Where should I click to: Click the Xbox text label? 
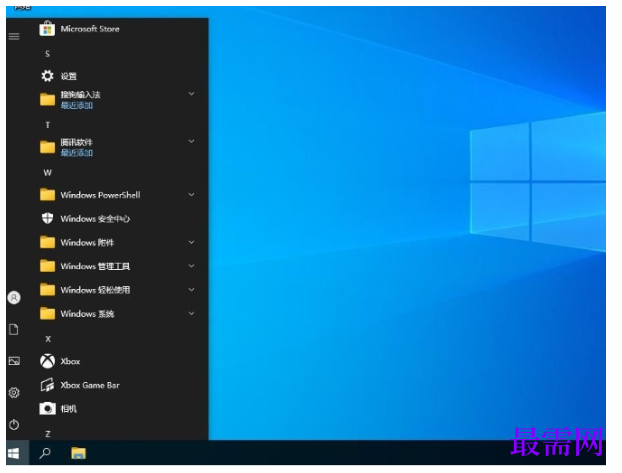click(x=70, y=361)
